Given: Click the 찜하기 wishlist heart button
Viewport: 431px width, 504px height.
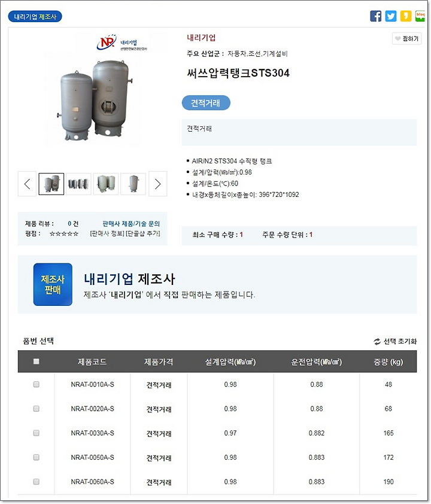Looking at the screenshot, I should click(x=406, y=38).
